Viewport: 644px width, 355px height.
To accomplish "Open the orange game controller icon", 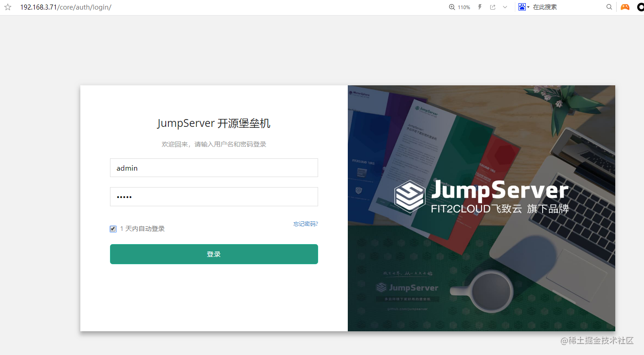I will (625, 7).
